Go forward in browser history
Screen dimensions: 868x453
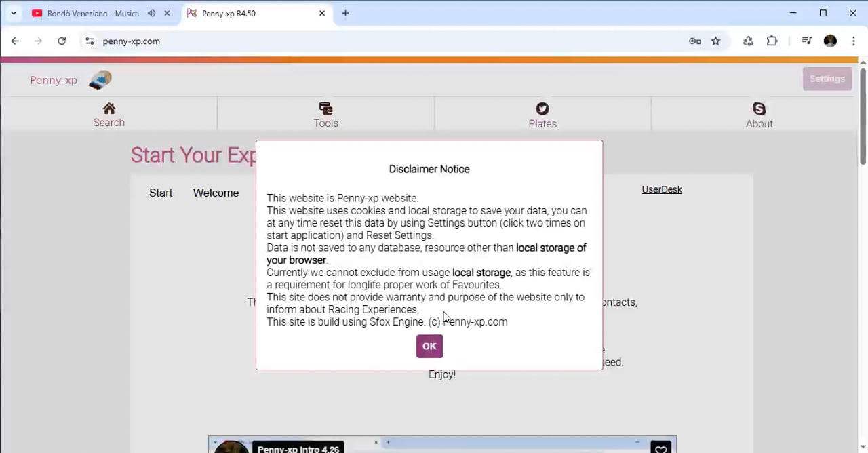[x=38, y=41]
